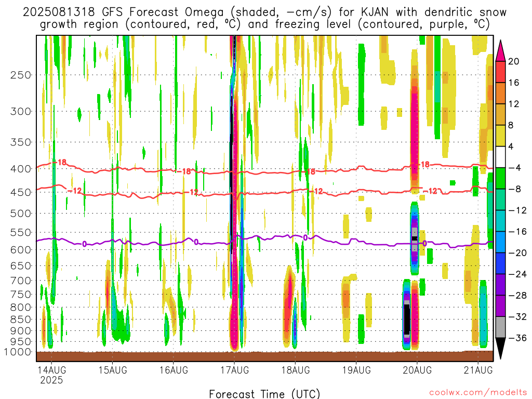The height and width of the screenshot is (399, 532).
Task: Click the cyan colorbar swatch between -12 and -16
Action: 500,220
